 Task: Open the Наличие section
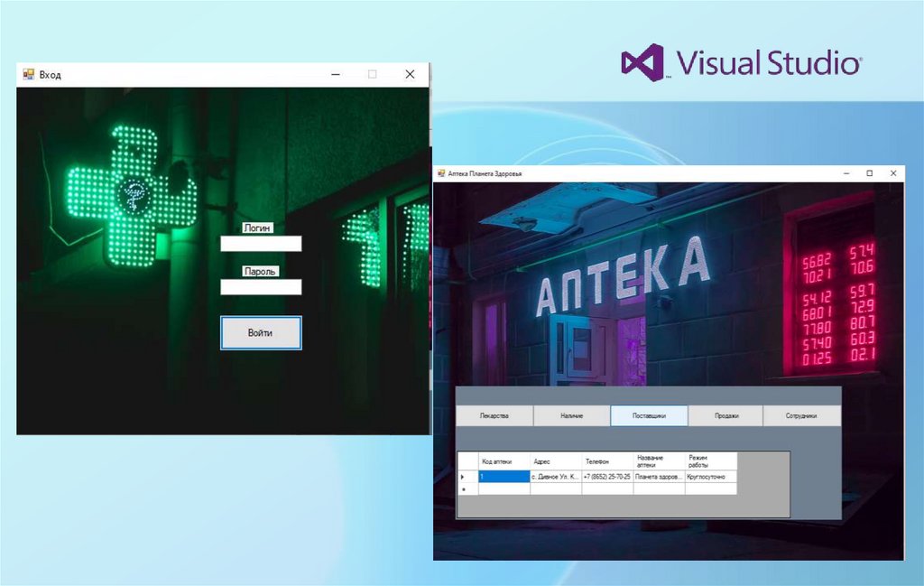pos(571,415)
